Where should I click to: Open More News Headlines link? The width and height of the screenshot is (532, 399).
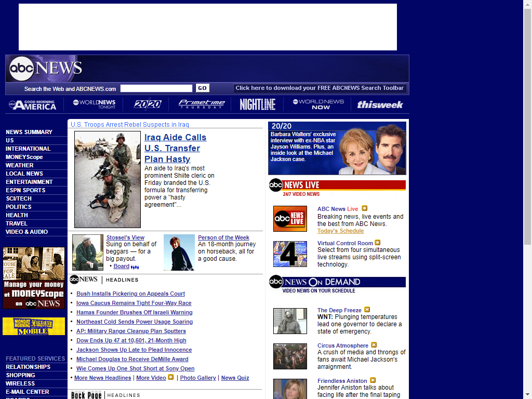(x=102, y=378)
